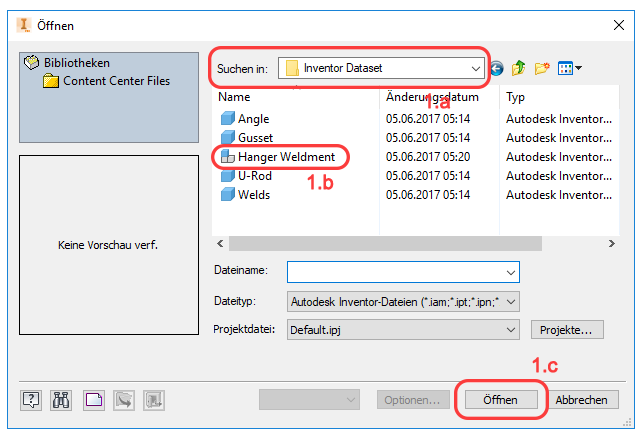Click the Welds part file icon
The image size is (641, 435).
[x=228, y=195]
